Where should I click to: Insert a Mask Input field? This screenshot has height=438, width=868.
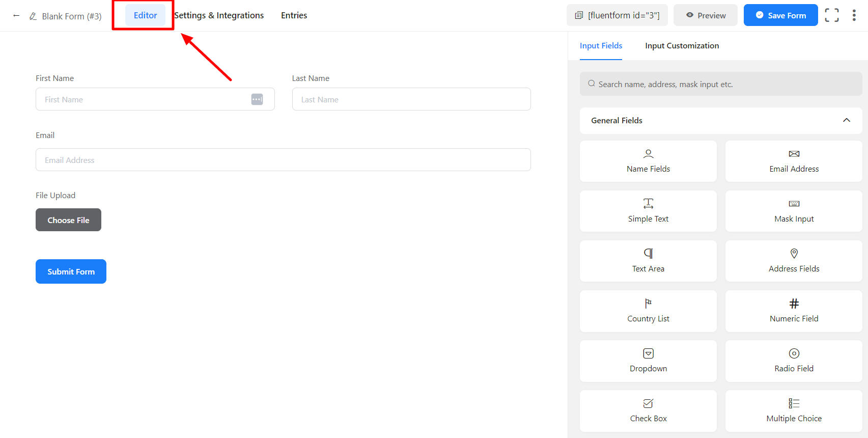pos(793,211)
